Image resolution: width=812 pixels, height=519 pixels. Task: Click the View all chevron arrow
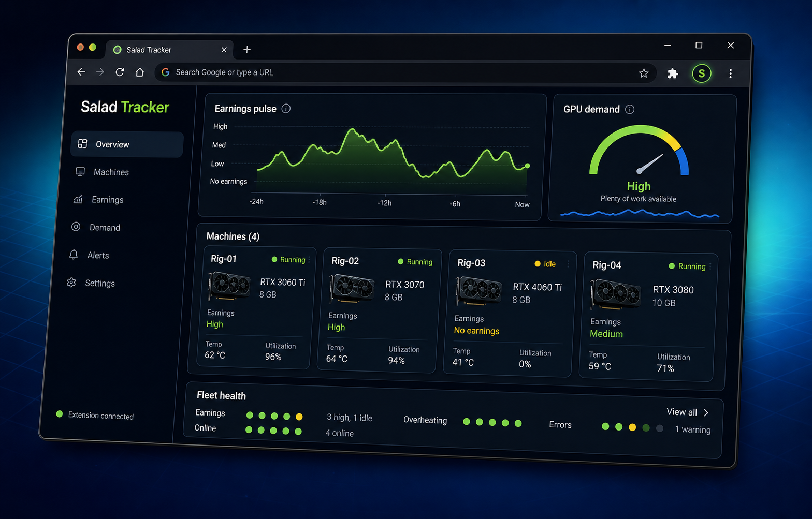point(706,412)
